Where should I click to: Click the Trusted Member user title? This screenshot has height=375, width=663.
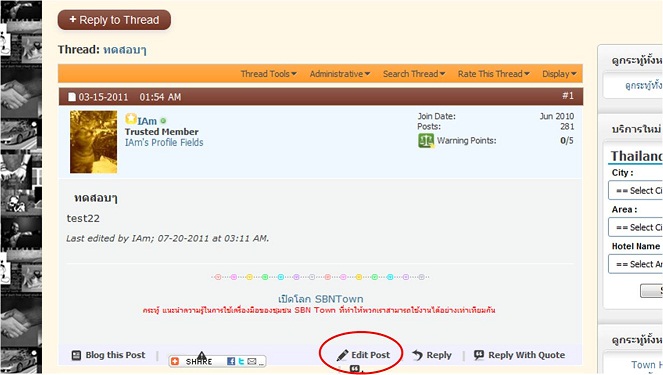click(162, 132)
